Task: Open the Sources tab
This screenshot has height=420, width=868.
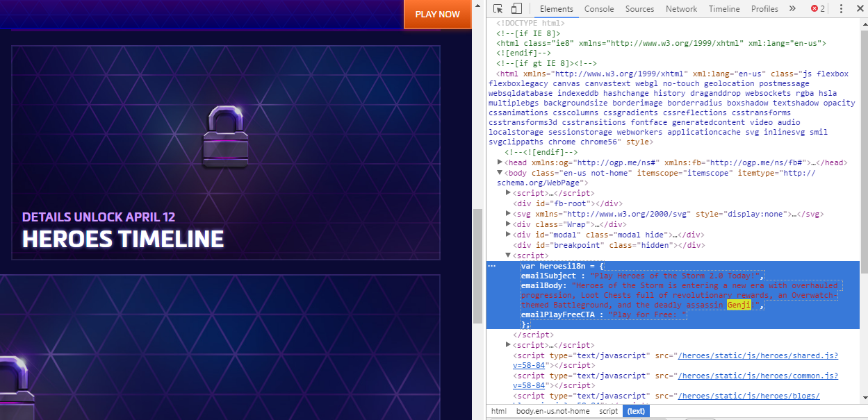Action: pyautogui.click(x=639, y=9)
